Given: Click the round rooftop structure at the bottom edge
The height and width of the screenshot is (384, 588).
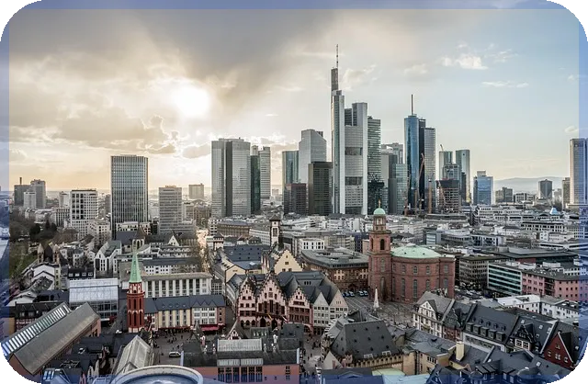Looking at the screenshot, I should point(157,375).
